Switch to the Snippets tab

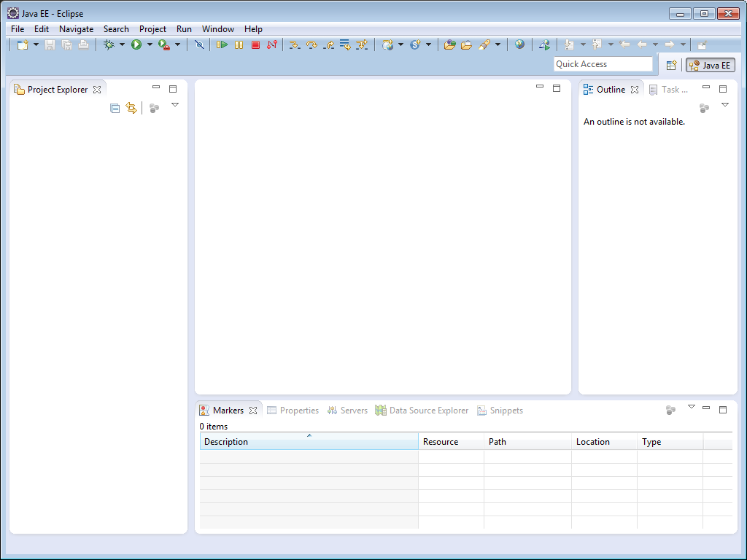[500, 411]
